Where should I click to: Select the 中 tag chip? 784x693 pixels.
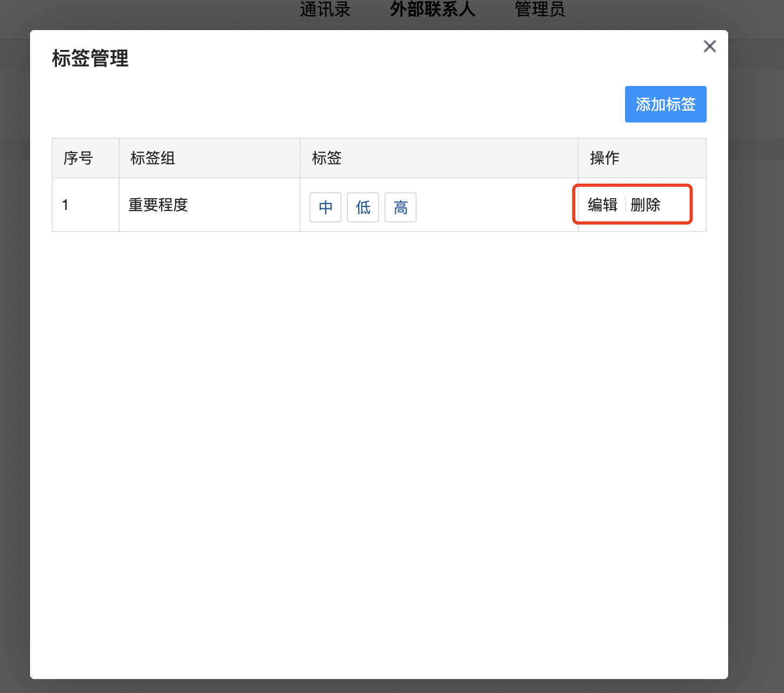325,207
